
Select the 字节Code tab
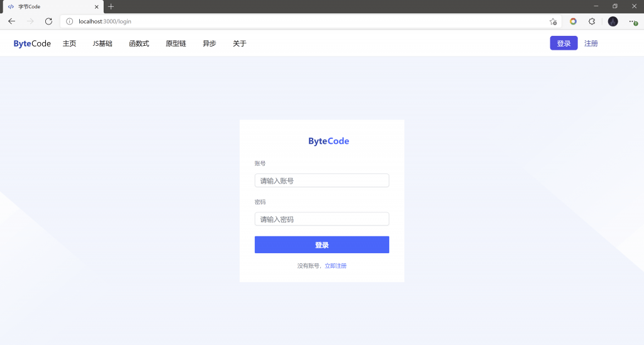(53, 7)
